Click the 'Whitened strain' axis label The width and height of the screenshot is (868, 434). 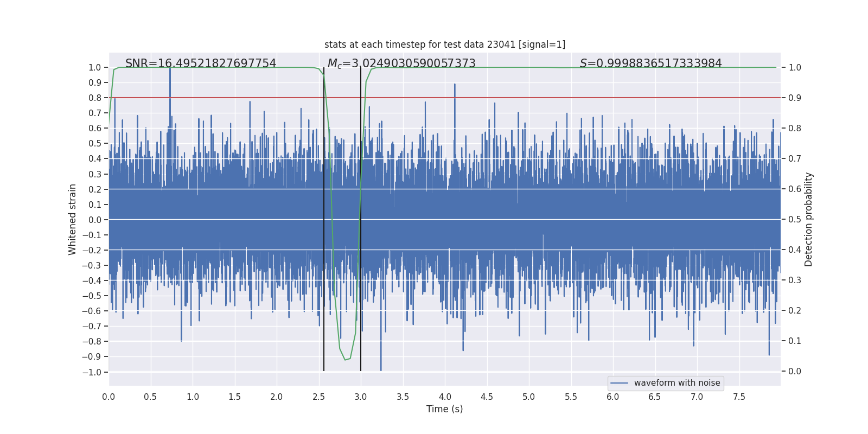[x=73, y=219]
